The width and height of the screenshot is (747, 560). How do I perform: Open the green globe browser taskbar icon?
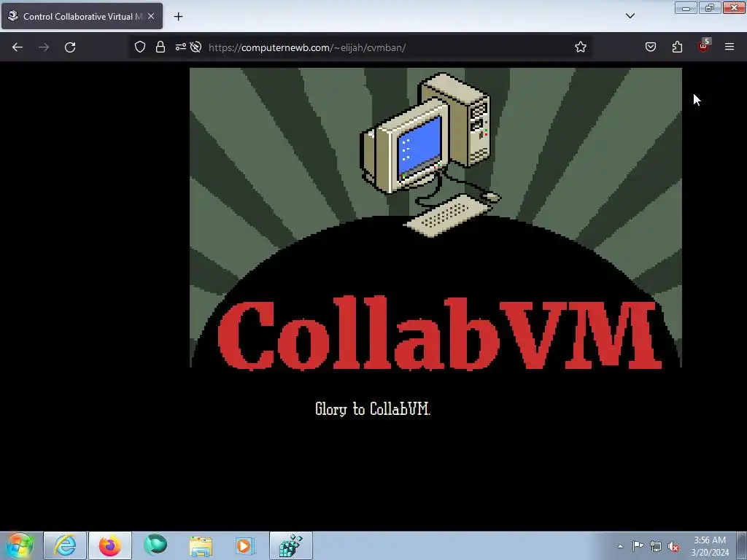[155, 545]
